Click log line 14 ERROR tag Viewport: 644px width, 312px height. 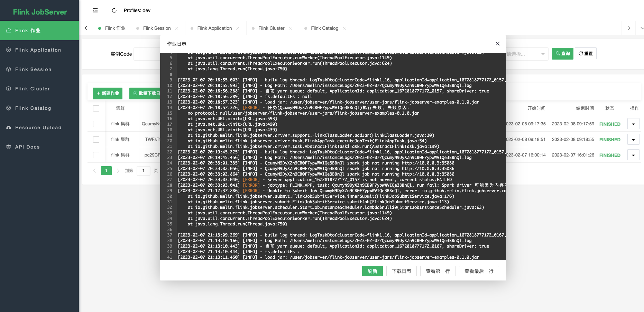(251, 108)
